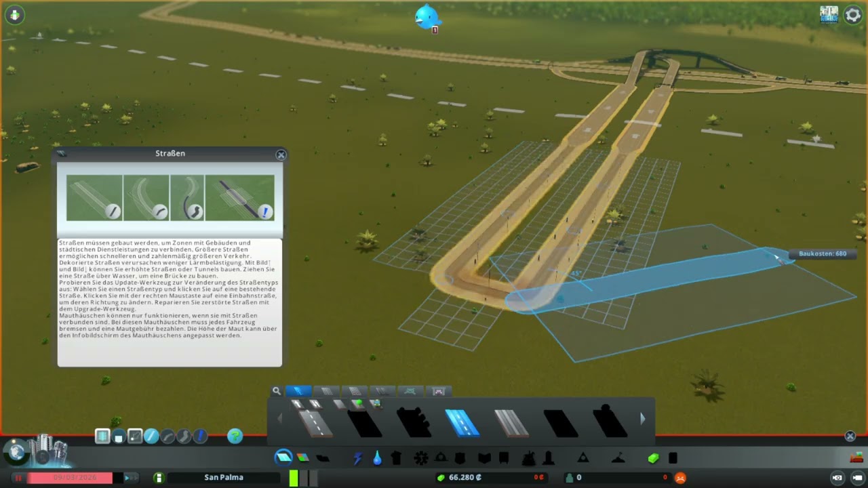The image size is (868, 488).
Task: View curved road tutorial thumbnail
Action: point(146,197)
